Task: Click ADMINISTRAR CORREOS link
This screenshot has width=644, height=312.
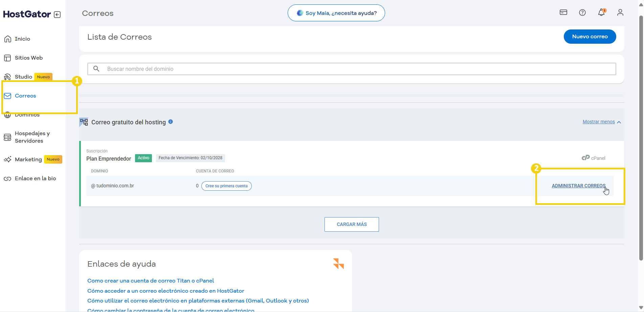Action: [578, 186]
